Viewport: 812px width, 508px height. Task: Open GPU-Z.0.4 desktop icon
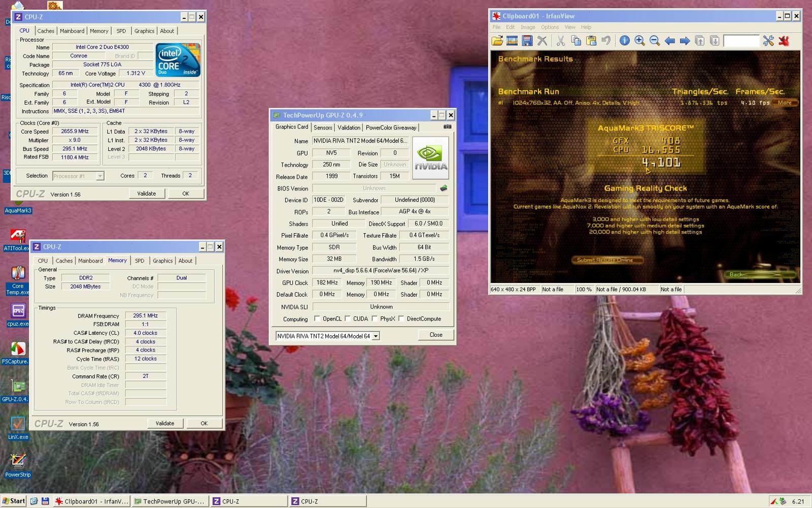[x=18, y=390]
